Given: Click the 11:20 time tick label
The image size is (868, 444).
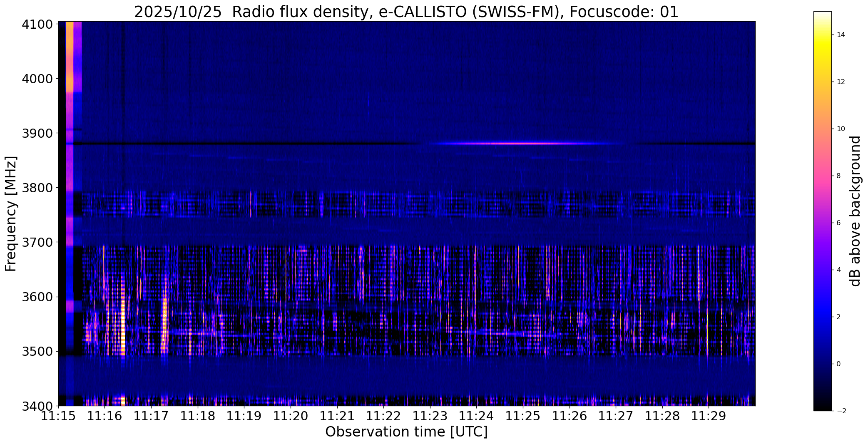Looking at the screenshot, I should point(291,416).
